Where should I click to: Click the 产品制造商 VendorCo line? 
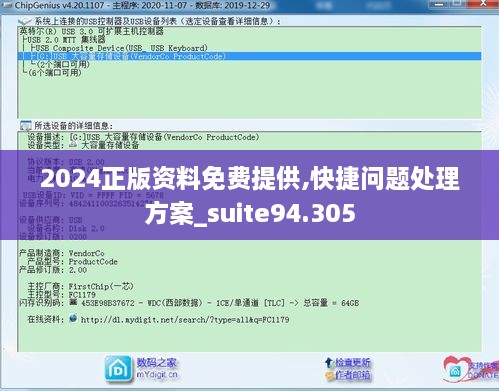pos(62,253)
